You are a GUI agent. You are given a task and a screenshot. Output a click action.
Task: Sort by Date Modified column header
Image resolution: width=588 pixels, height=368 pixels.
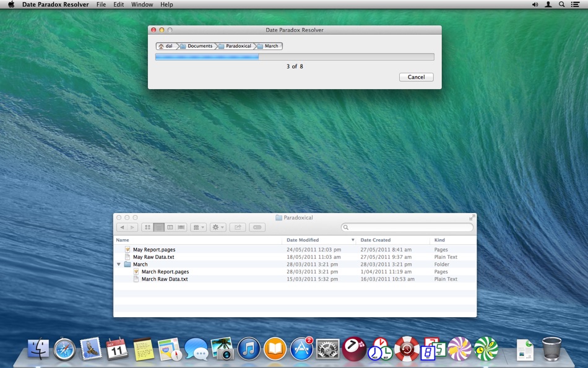[319, 240]
